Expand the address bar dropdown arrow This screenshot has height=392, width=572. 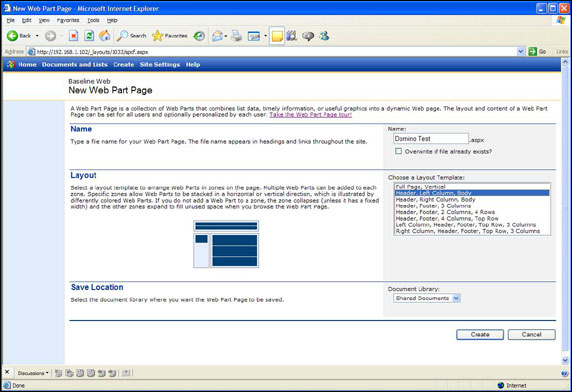[x=521, y=52]
